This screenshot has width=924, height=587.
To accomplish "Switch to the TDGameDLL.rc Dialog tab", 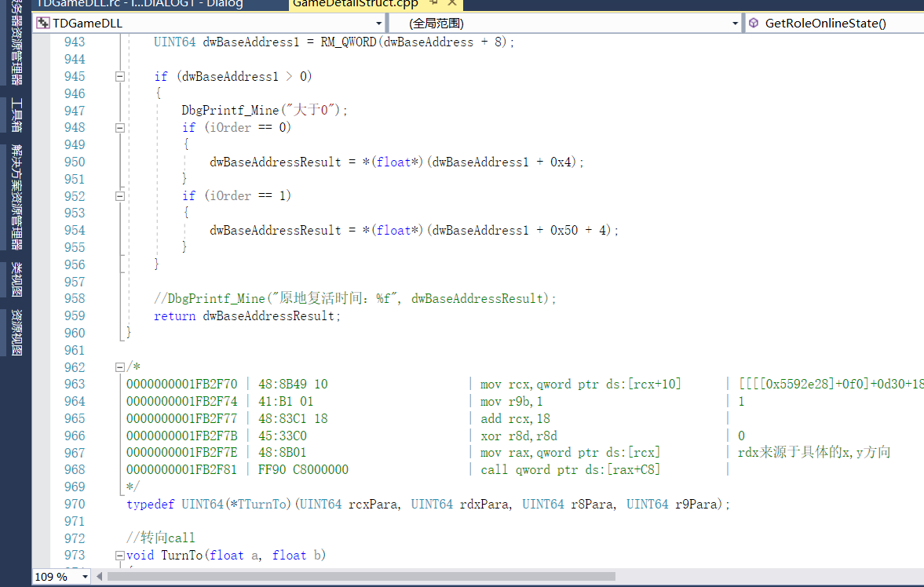I will coord(141,4).
